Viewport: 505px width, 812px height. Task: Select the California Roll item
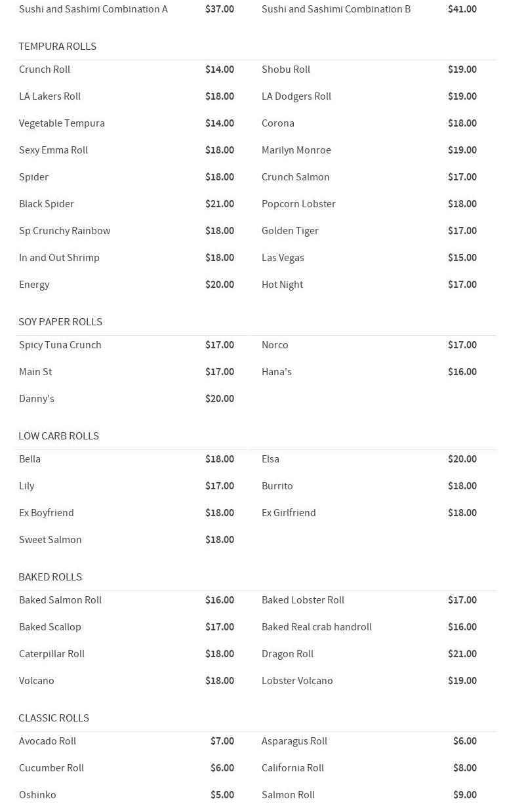click(x=293, y=768)
